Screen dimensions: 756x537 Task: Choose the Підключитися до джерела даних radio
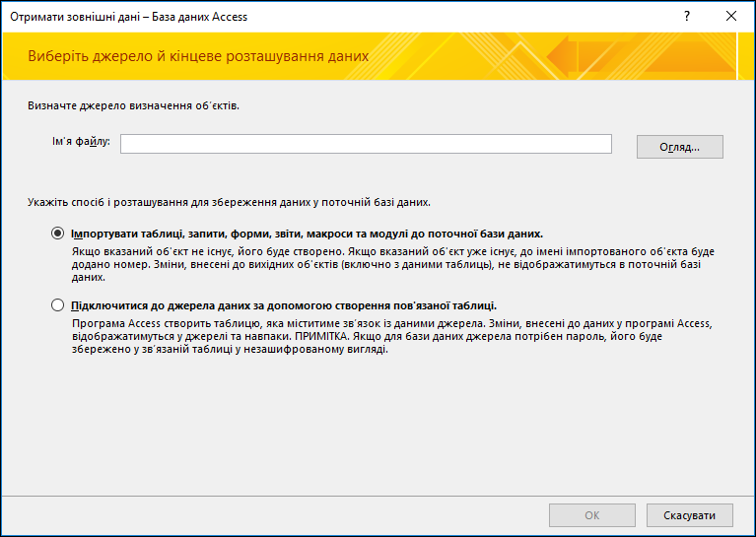point(57,305)
